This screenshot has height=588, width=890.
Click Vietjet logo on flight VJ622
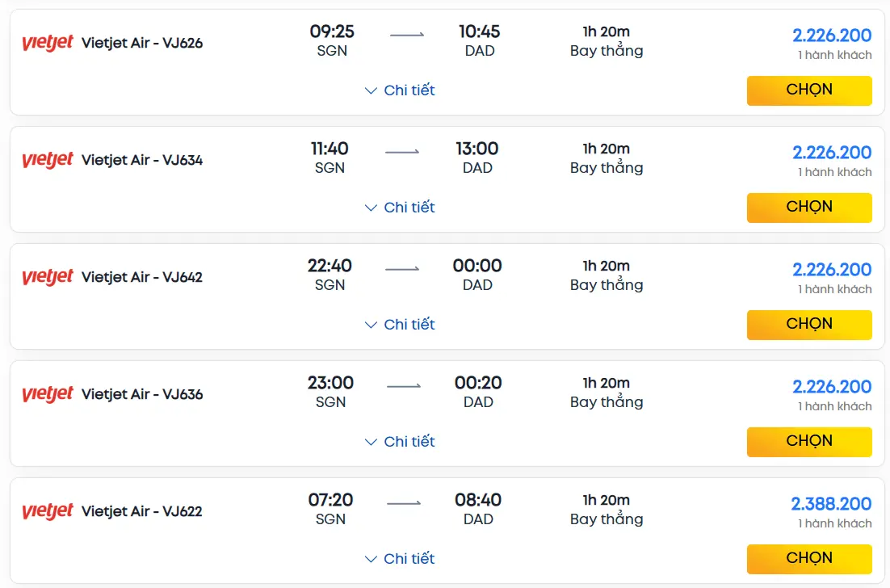tap(48, 511)
